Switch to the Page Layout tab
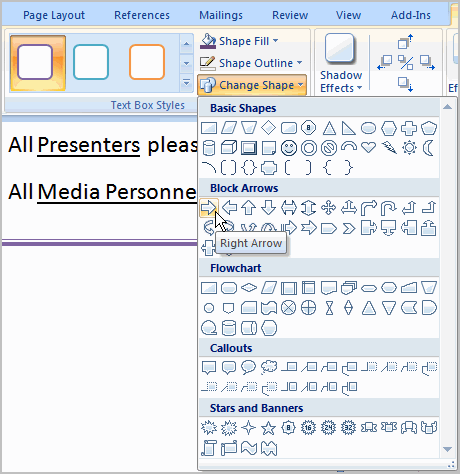The height and width of the screenshot is (474, 460). [54, 15]
